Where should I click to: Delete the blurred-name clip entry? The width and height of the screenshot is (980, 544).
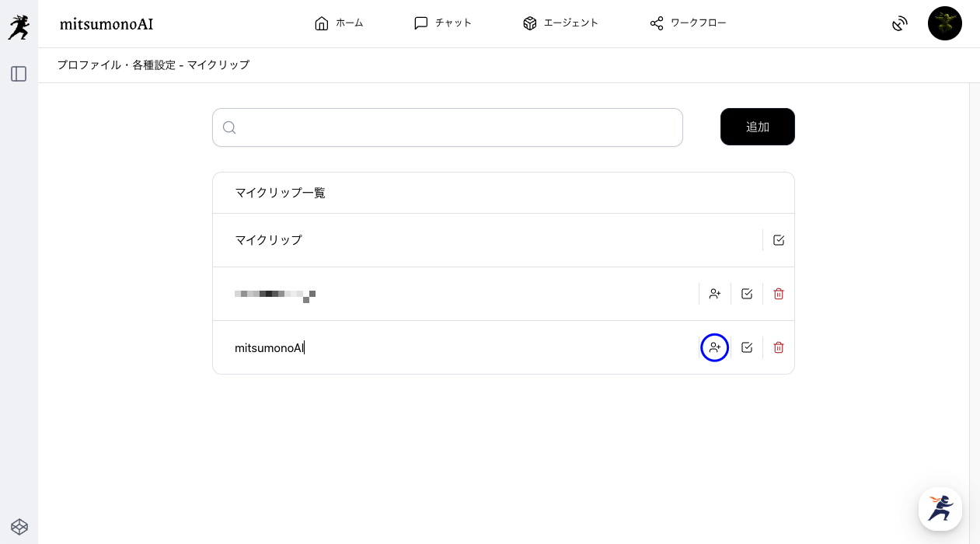click(x=779, y=294)
